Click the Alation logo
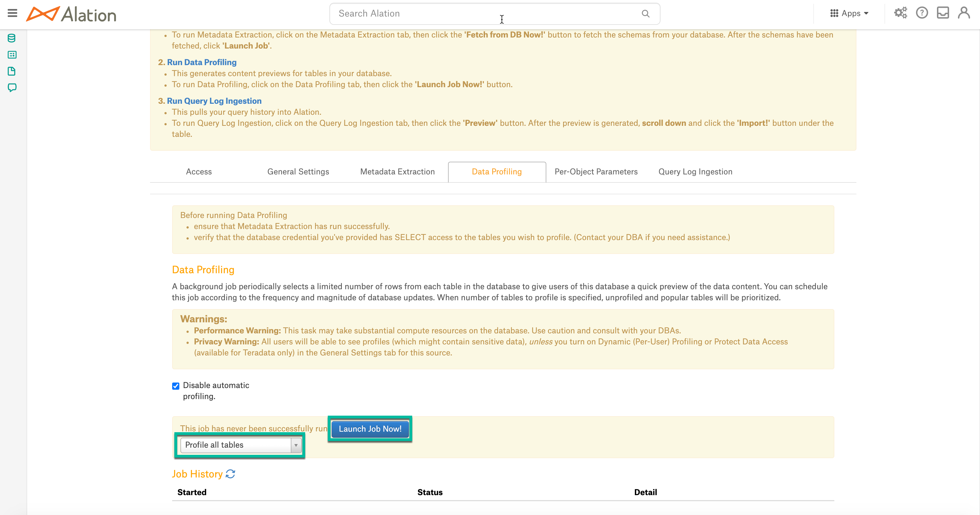This screenshot has height=515, width=980. (x=71, y=14)
